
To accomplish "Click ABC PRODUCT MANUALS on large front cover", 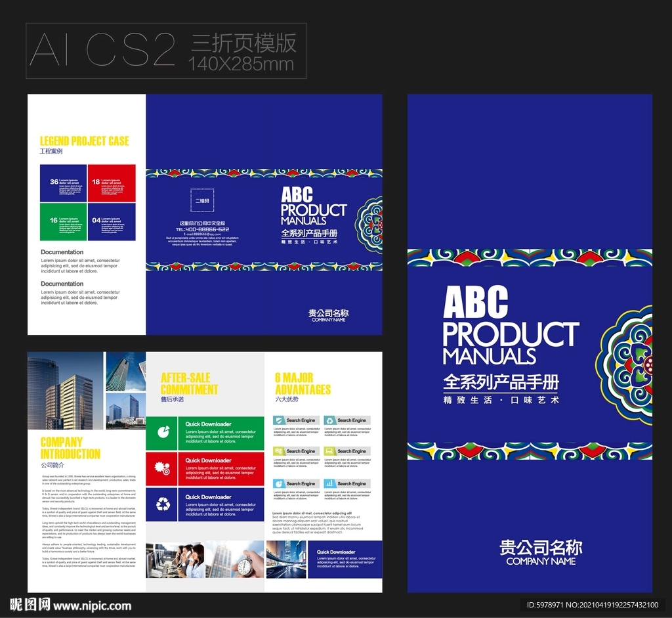I will (511, 326).
